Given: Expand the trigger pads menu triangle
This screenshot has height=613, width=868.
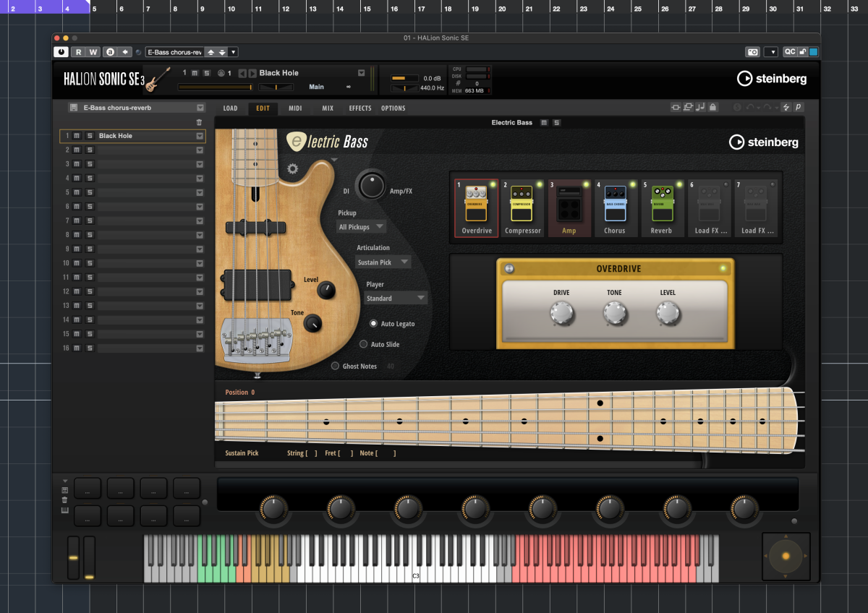Looking at the screenshot, I should 64,481.
